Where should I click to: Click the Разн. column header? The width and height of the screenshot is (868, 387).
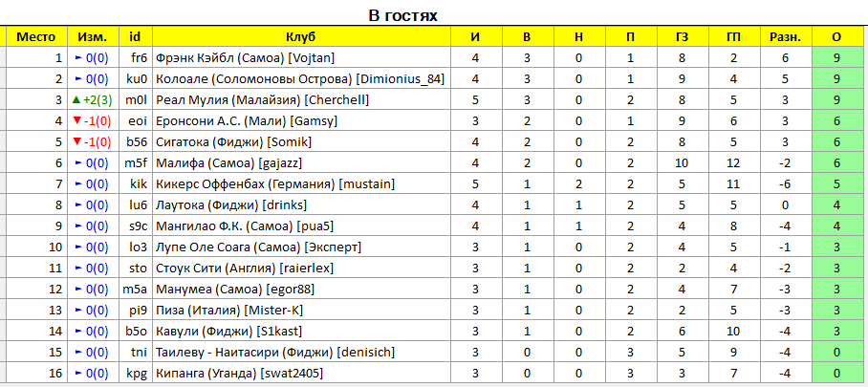click(785, 37)
